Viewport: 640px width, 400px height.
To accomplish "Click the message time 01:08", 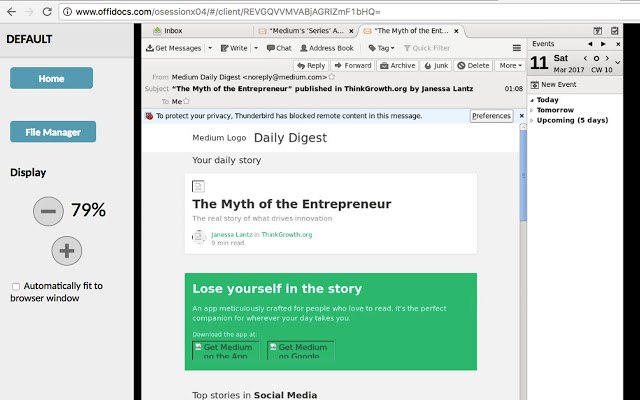I will click(x=513, y=89).
